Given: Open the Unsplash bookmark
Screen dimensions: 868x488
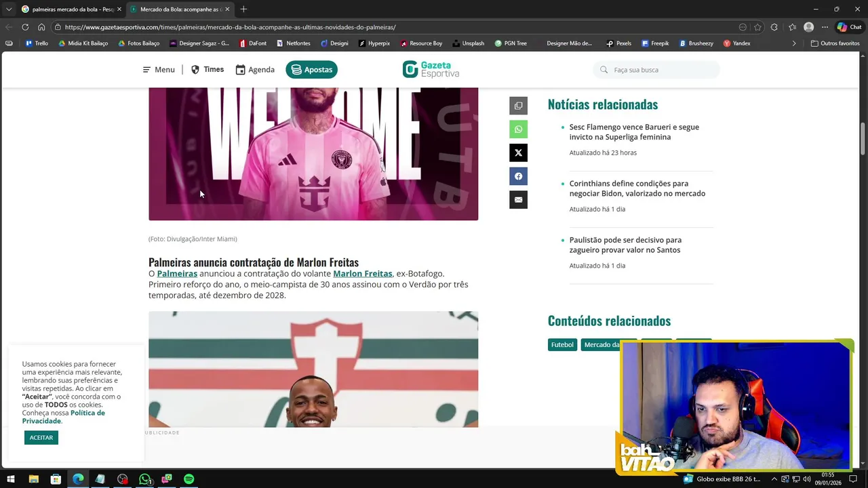Looking at the screenshot, I should coord(468,43).
